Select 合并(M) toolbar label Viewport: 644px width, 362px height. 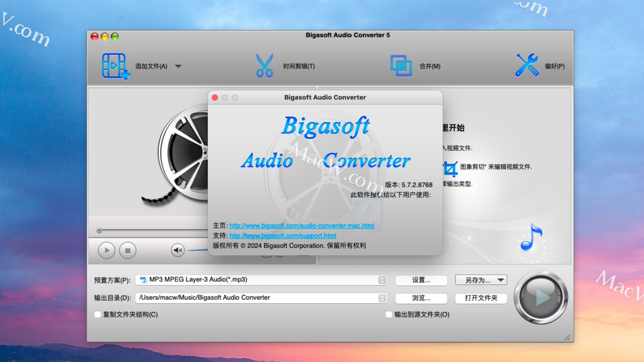coord(430,66)
